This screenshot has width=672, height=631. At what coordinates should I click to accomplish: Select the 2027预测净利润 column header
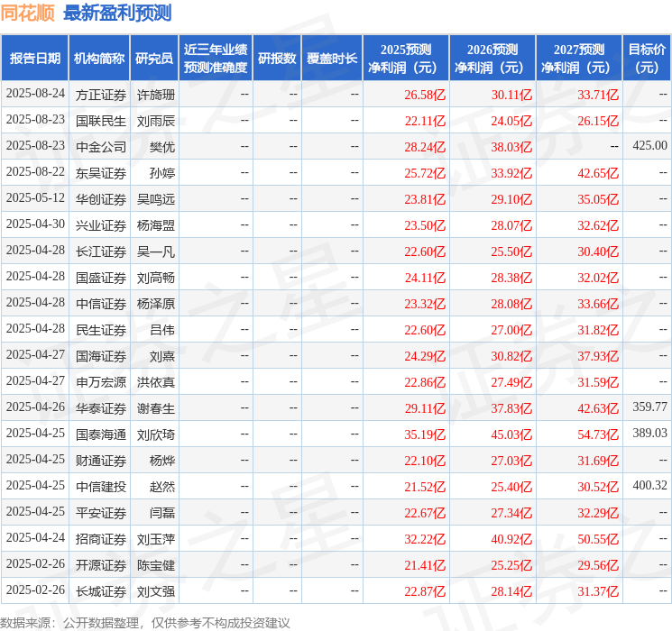(579, 58)
